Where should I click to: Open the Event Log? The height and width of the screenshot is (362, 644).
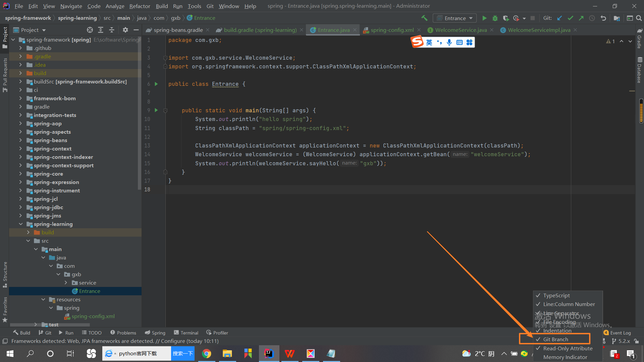coord(617,333)
